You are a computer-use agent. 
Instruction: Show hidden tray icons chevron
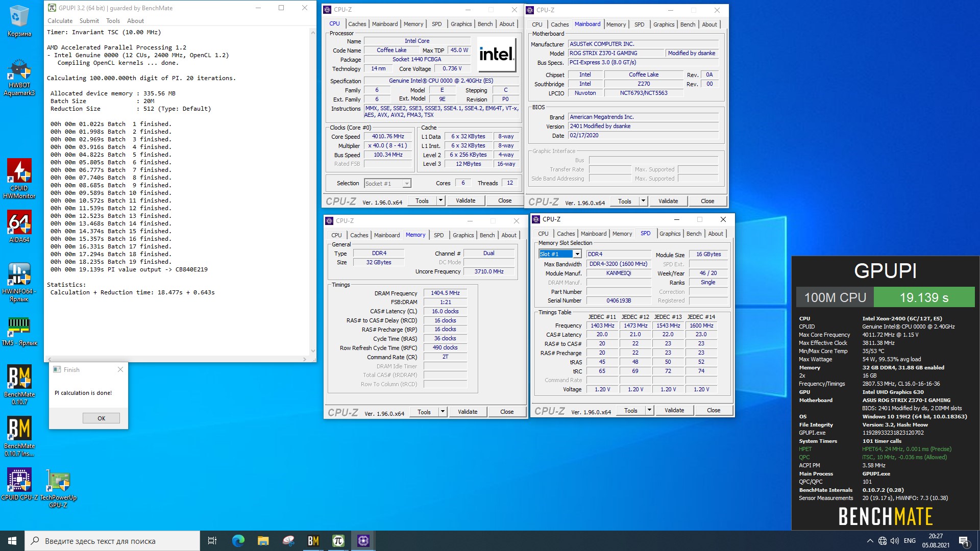click(x=870, y=541)
